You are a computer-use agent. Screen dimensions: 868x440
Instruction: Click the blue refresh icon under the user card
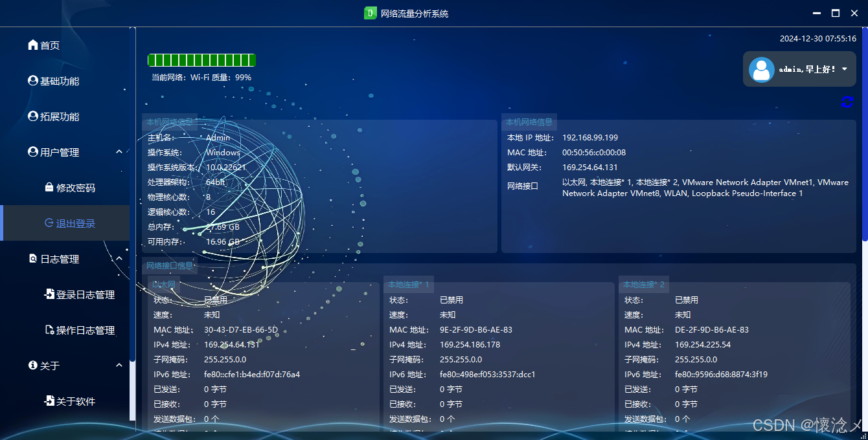847,102
